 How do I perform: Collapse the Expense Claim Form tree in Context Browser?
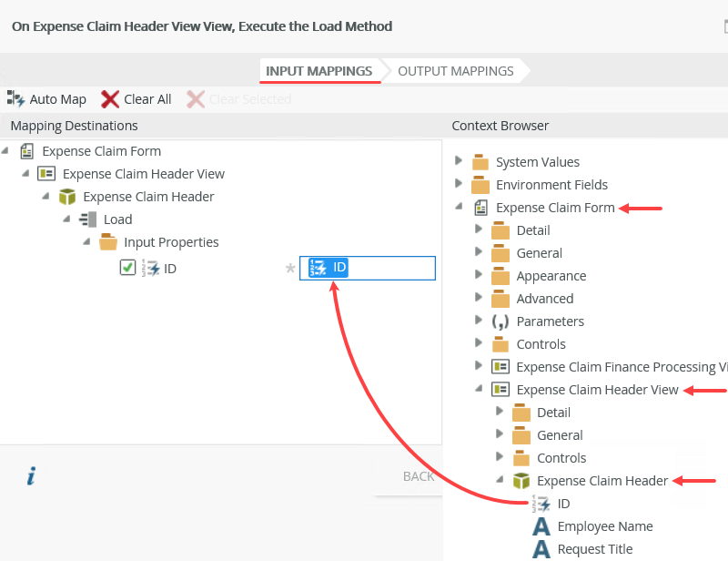[460, 207]
